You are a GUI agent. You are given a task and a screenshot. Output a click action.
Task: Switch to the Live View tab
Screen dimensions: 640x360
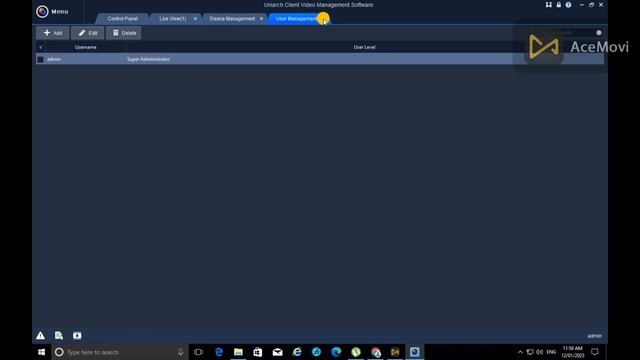point(173,19)
